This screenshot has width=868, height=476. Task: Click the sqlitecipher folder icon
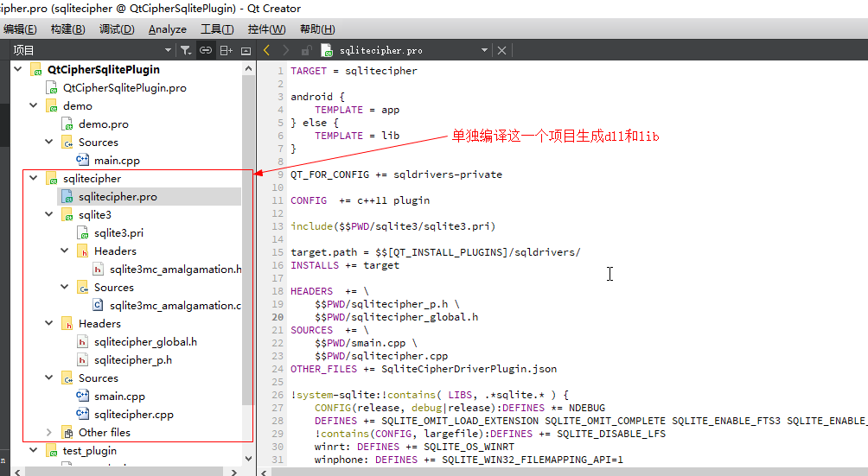[x=52, y=179]
